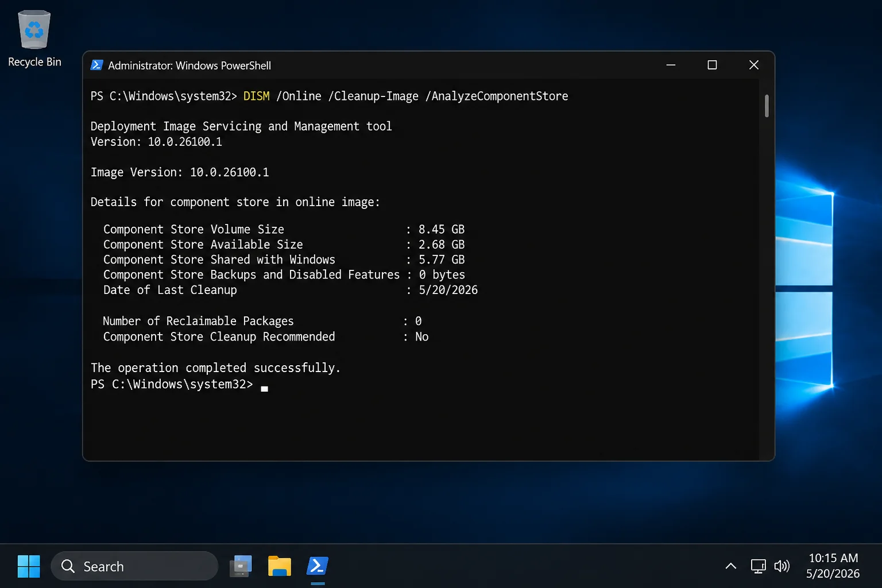
Task: Open the volume tray icon
Action: click(782, 566)
